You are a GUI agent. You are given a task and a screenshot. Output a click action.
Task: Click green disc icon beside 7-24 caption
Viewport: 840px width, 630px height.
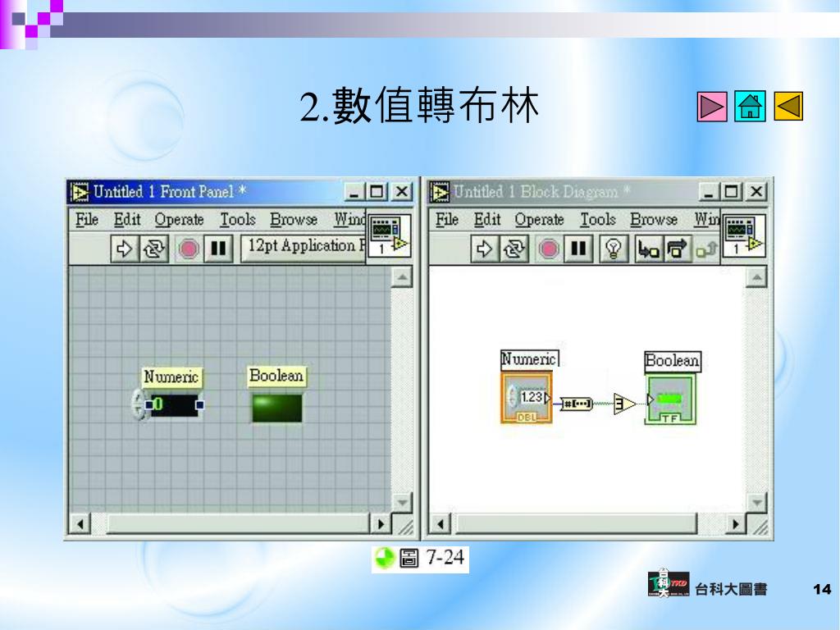(385, 558)
